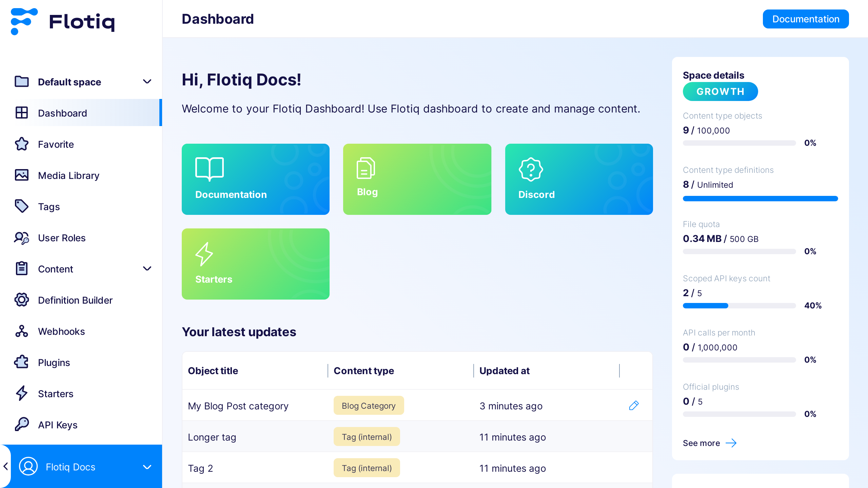868x488 pixels.
Task: Click the lightning icon on Starters card
Action: [x=204, y=254]
